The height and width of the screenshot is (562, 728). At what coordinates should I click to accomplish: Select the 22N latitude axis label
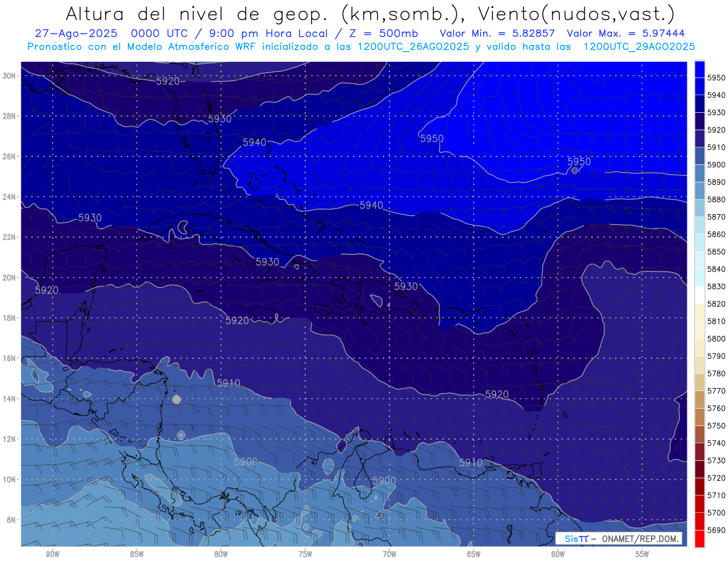coord(10,237)
